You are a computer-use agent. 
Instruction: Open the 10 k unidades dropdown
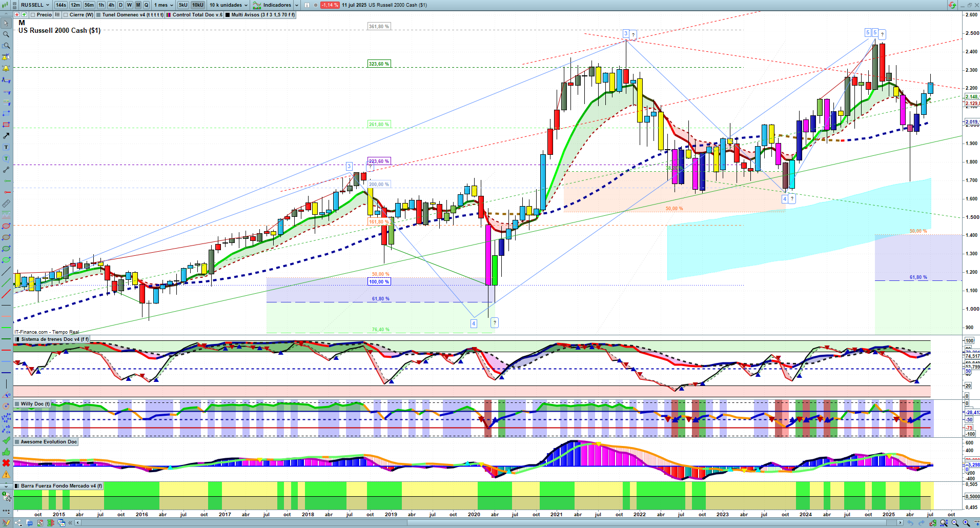[228, 5]
